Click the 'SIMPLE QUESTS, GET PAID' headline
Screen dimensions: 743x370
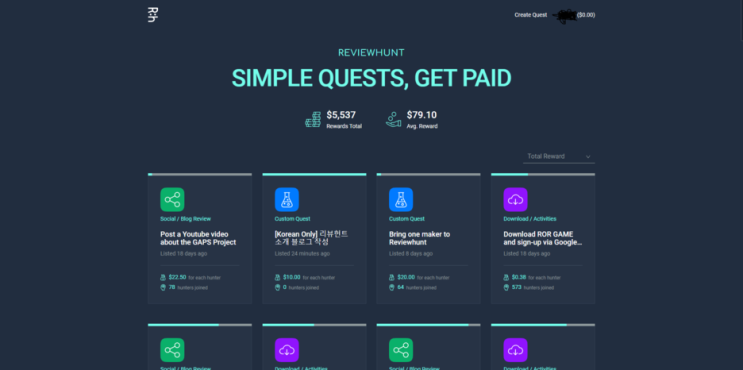pyautogui.click(x=371, y=78)
